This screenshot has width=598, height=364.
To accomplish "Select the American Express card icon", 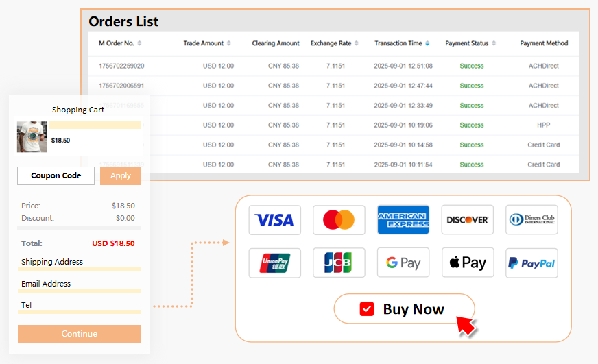I will [x=403, y=220].
